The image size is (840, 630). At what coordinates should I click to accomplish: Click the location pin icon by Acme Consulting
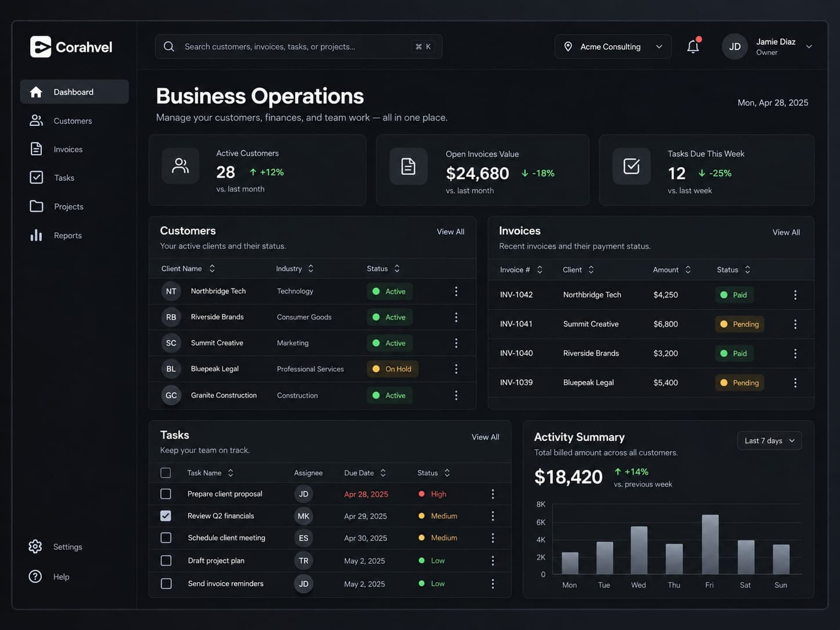point(569,46)
